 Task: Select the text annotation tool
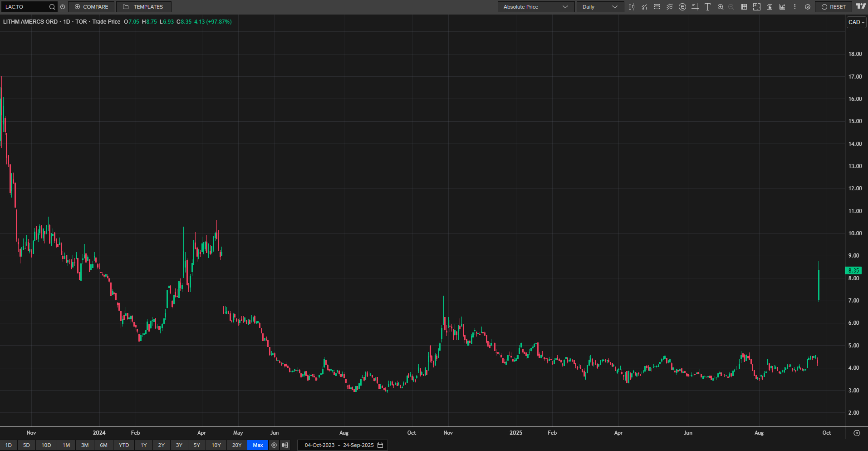click(707, 7)
